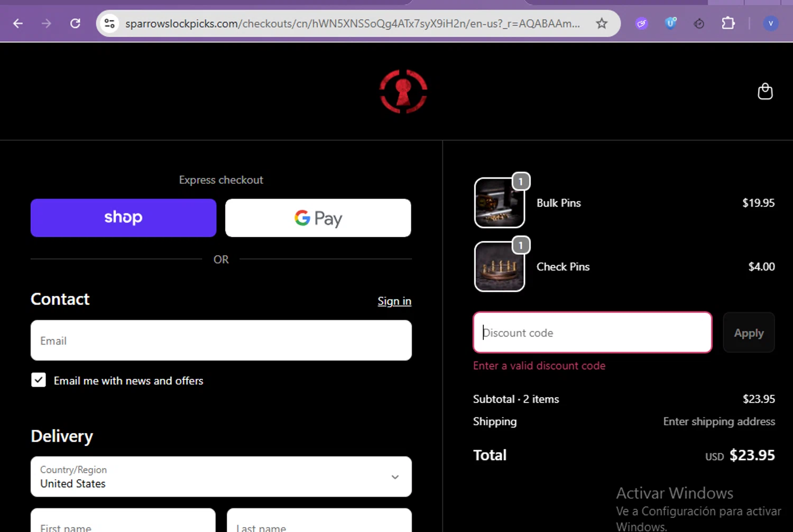Click the 'Subtotal · 2 items' label
The image size is (793, 532).
[x=516, y=399]
